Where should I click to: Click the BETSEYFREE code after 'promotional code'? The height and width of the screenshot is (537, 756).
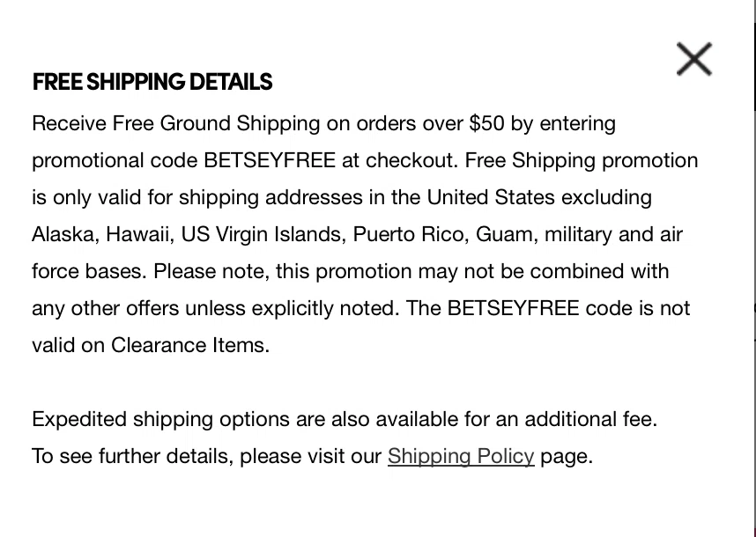pos(270,160)
